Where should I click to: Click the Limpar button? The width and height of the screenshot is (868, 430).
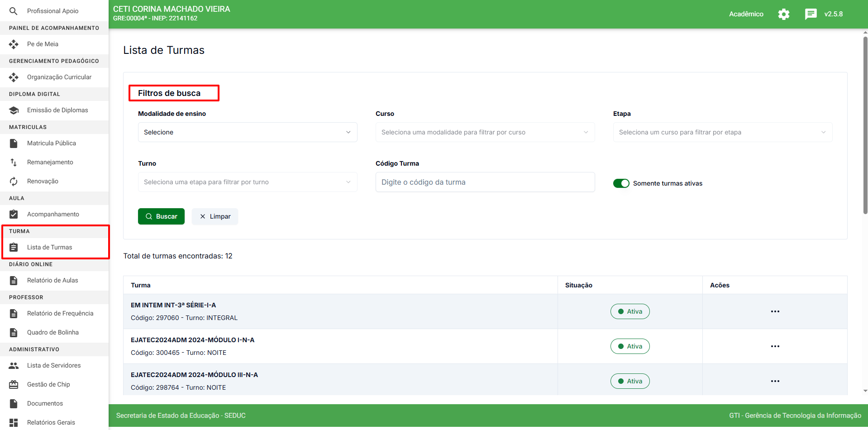click(x=215, y=216)
